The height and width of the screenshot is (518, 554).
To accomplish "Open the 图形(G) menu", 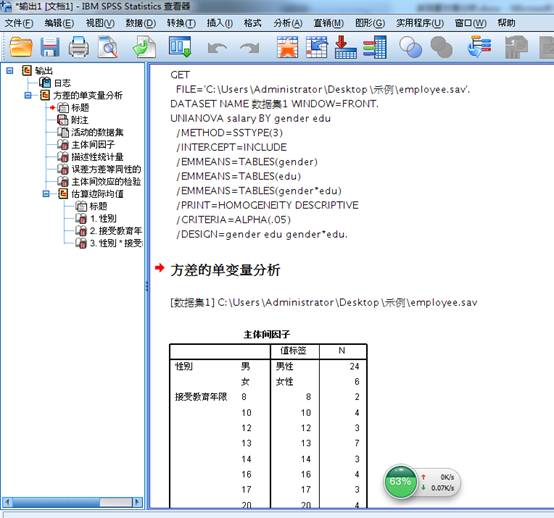I will point(370,23).
